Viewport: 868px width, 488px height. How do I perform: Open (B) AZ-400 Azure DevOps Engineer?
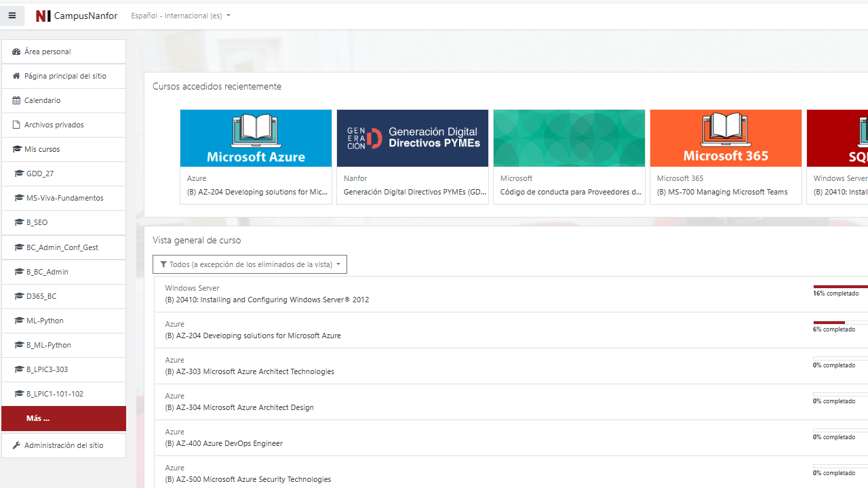click(x=224, y=443)
